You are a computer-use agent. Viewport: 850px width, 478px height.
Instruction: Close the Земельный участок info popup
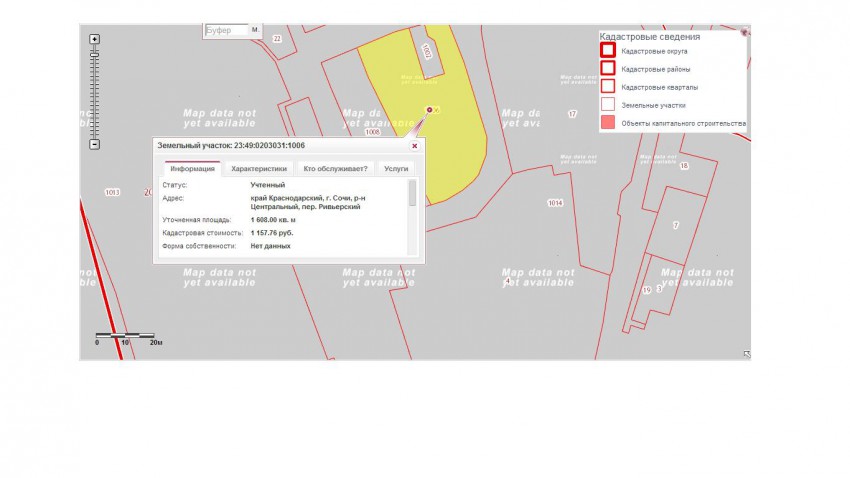click(414, 146)
